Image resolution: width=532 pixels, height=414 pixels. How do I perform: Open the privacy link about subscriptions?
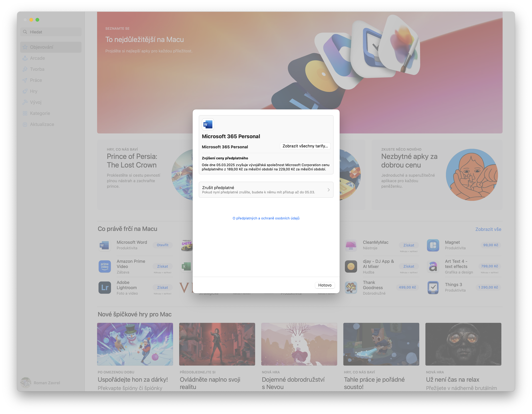(x=266, y=218)
